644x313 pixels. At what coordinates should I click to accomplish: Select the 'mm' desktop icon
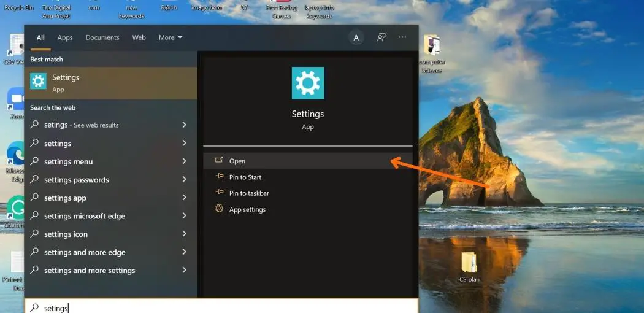pyautogui.click(x=94, y=7)
